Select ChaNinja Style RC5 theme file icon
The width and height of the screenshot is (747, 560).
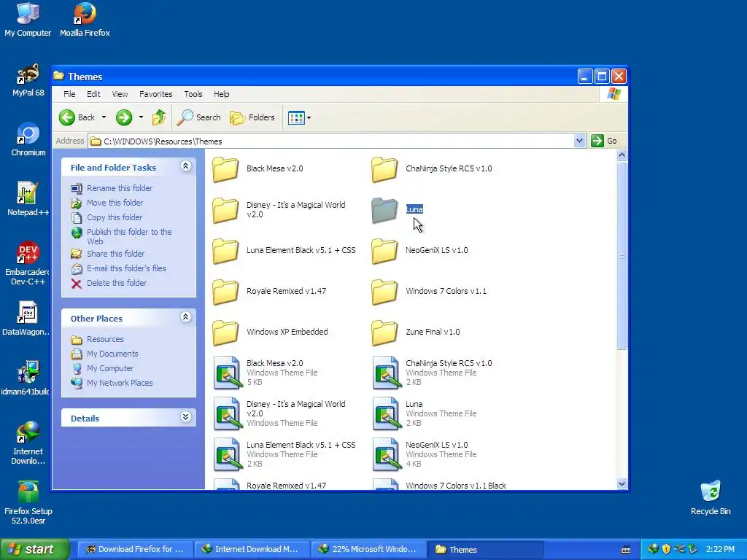click(x=387, y=373)
